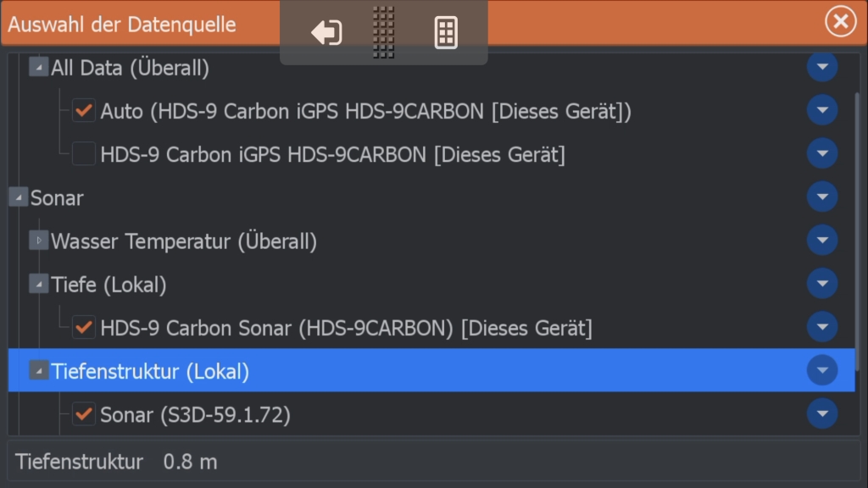
Task: Open options arrow for All Data (Überall)
Action: [822, 68]
